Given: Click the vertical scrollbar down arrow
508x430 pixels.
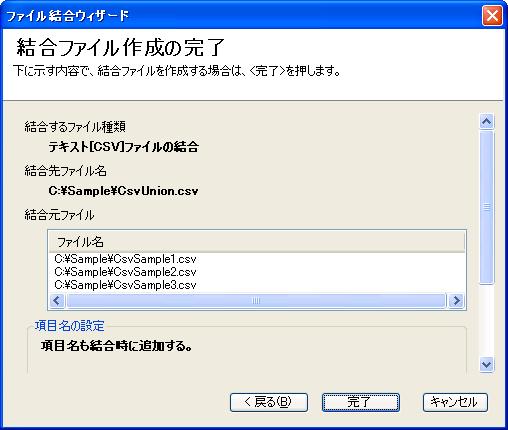Looking at the screenshot, I should [487, 364].
